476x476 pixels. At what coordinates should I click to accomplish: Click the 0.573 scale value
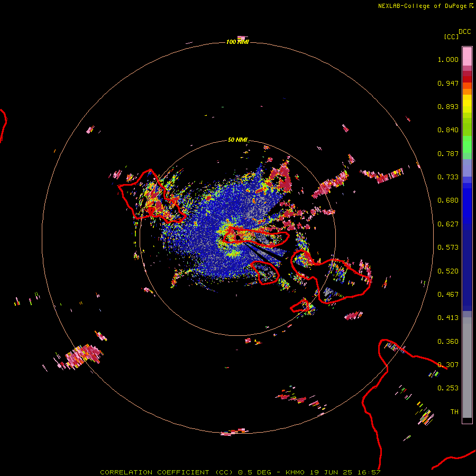point(448,248)
